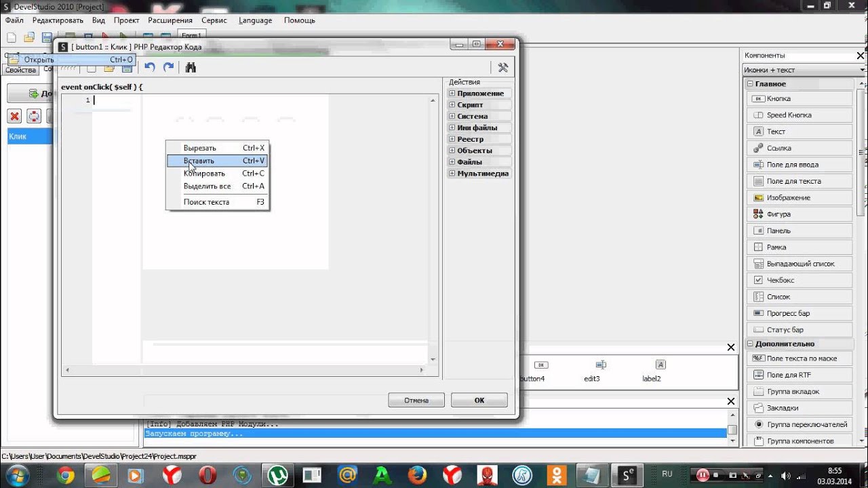Add the Кнопка component to the form
The image size is (868, 488).
tap(800, 98)
